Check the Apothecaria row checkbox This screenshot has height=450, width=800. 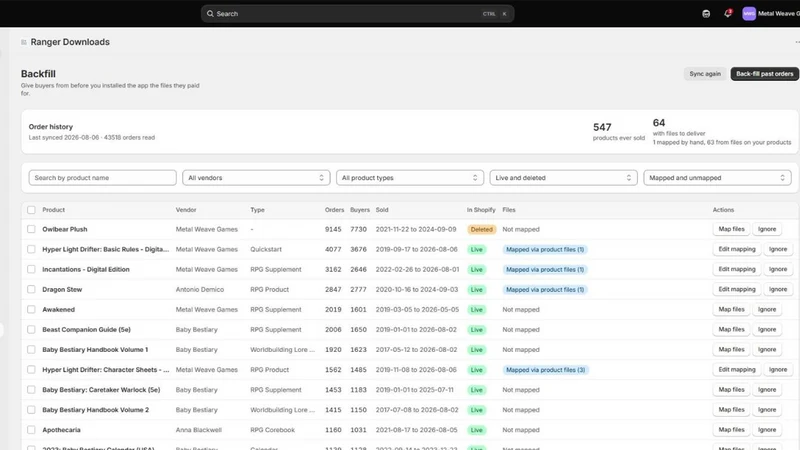pyautogui.click(x=31, y=430)
